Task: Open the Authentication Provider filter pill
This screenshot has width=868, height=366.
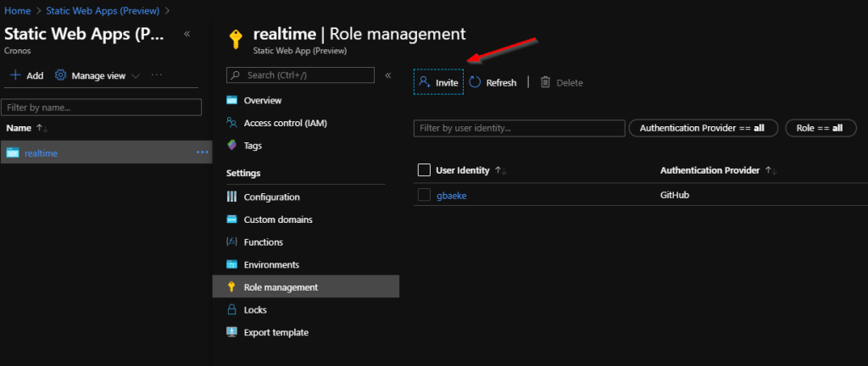Action: point(702,128)
